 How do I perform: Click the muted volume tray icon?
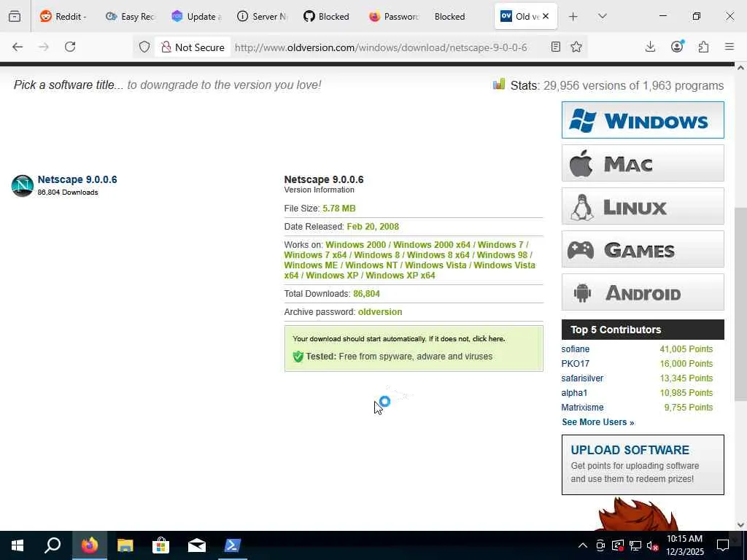click(652, 546)
